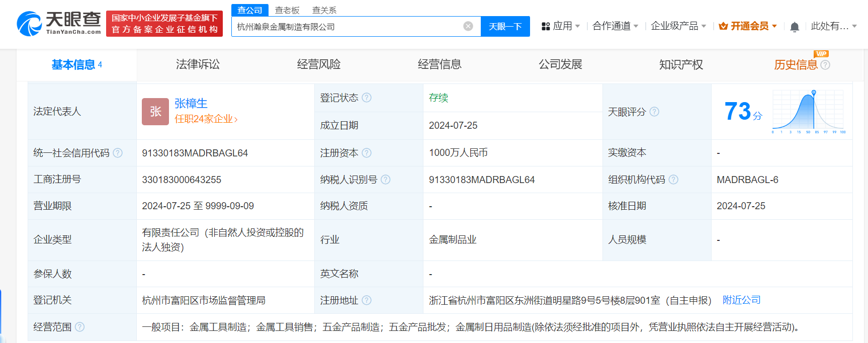This screenshot has height=343, width=868.
Task: Click the 天眼评分 score distribution chart
Action: coord(809,112)
